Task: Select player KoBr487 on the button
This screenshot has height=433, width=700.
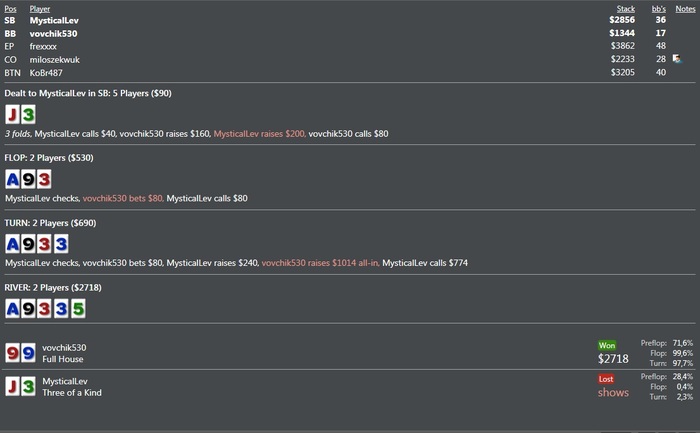Action: click(x=46, y=73)
